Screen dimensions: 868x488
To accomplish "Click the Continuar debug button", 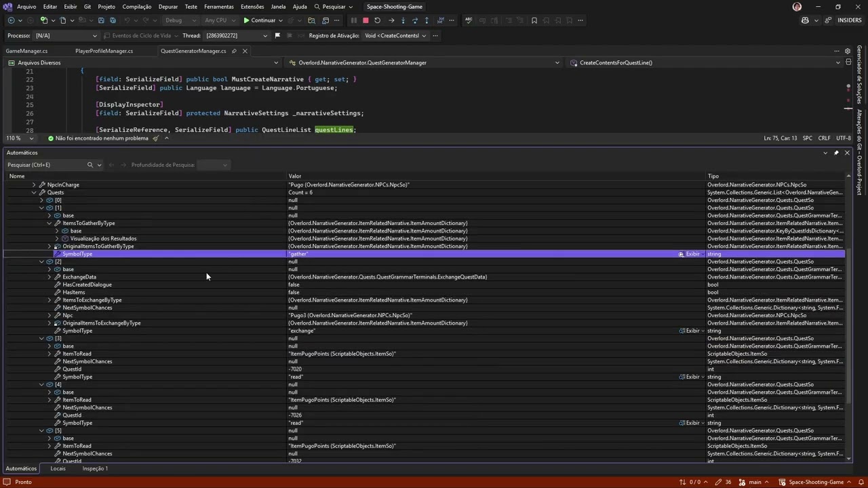I will (x=260, y=20).
